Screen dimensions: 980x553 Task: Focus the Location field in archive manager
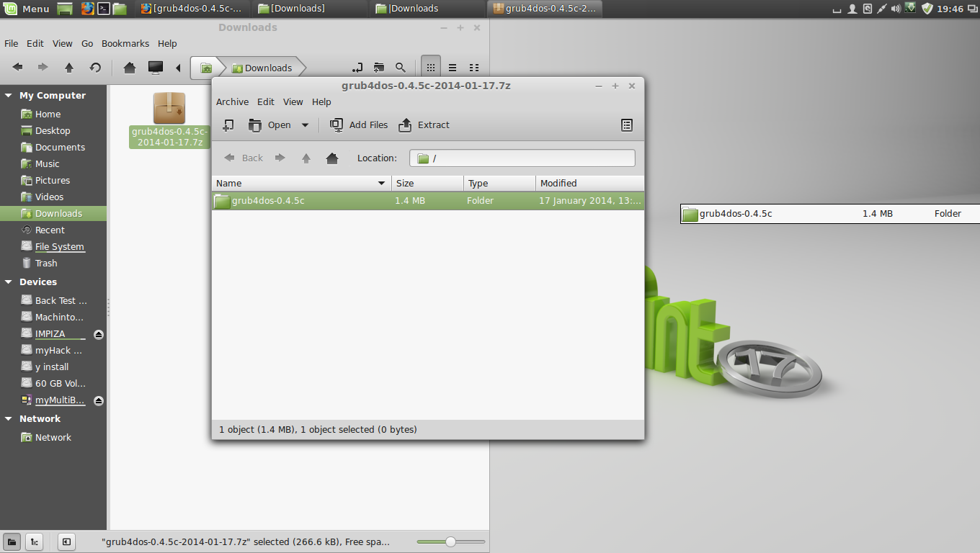tap(522, 158)
